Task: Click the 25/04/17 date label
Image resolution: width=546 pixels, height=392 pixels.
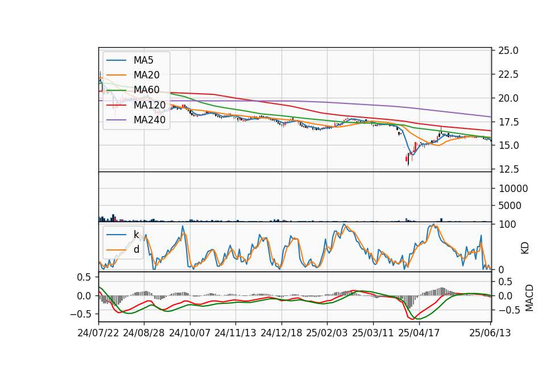Action: pos(419,333)
